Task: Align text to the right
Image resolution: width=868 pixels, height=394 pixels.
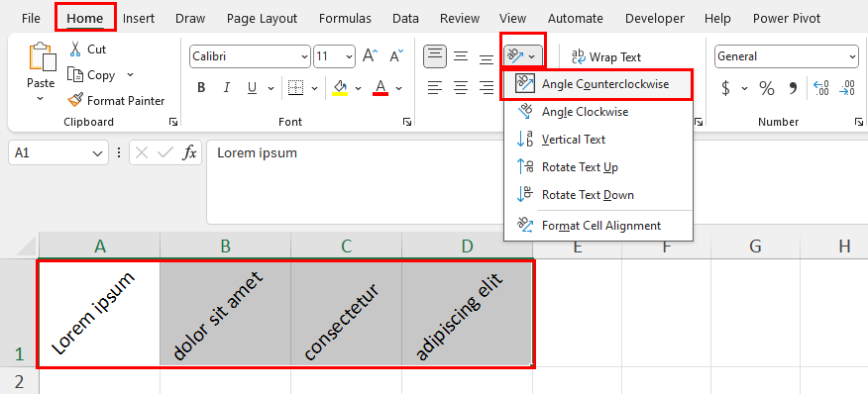Action: (x=487, y=87)
